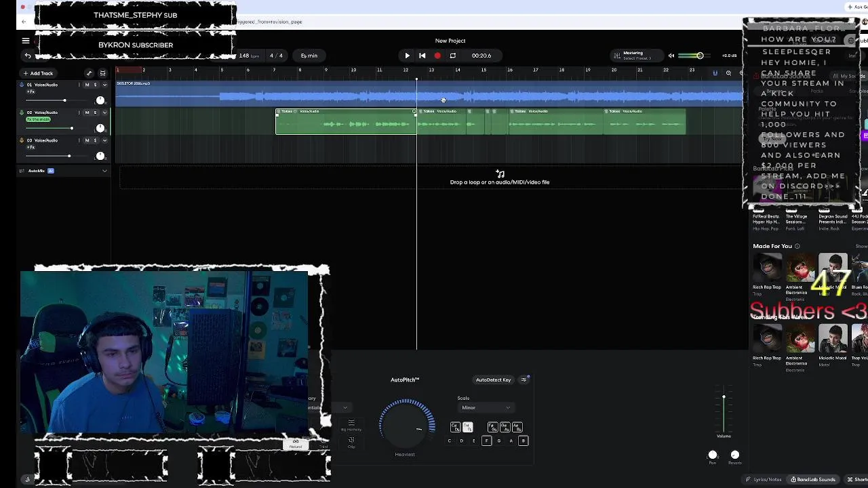
Task: Toggle the C note key
Action: click(x=449, y=441)
